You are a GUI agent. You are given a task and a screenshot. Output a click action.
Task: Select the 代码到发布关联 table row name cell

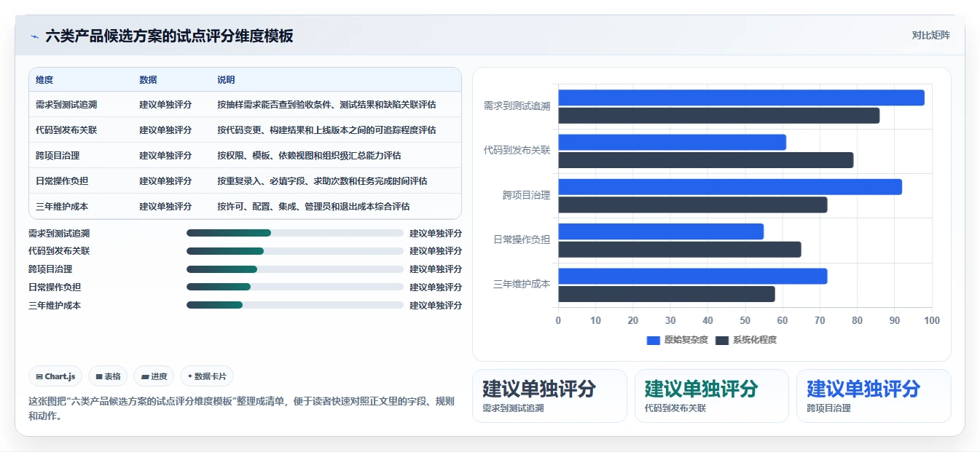click(66, 130)
